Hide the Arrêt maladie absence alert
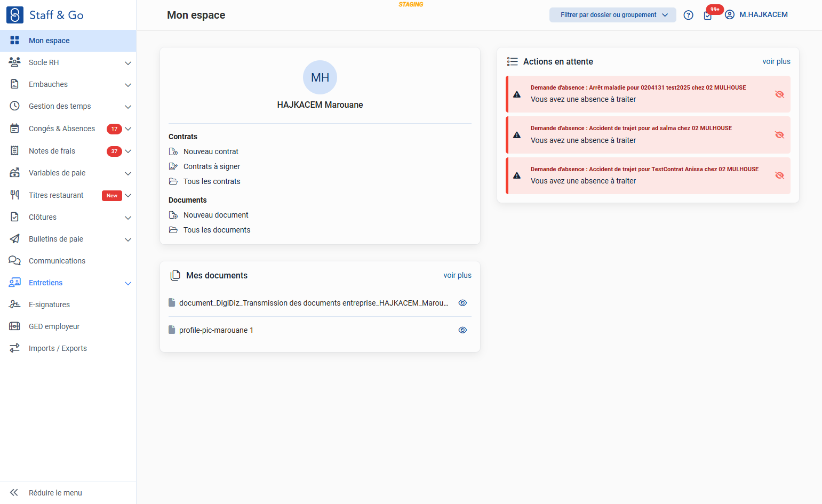The width and height of the screenshot is (822, 504). (x=779, y=94)
